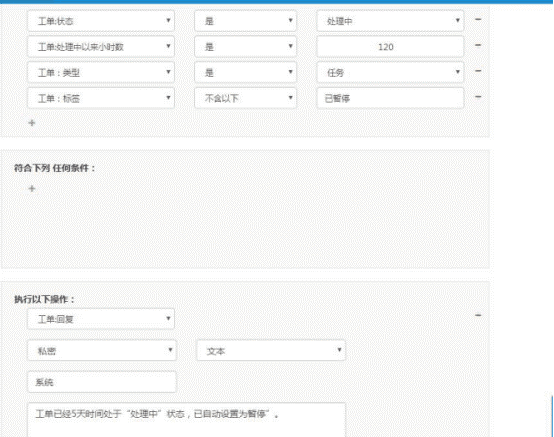Click the 系统 sender input field
The height and width of the screenshot is (437, 554).
(x=102, y=382)
